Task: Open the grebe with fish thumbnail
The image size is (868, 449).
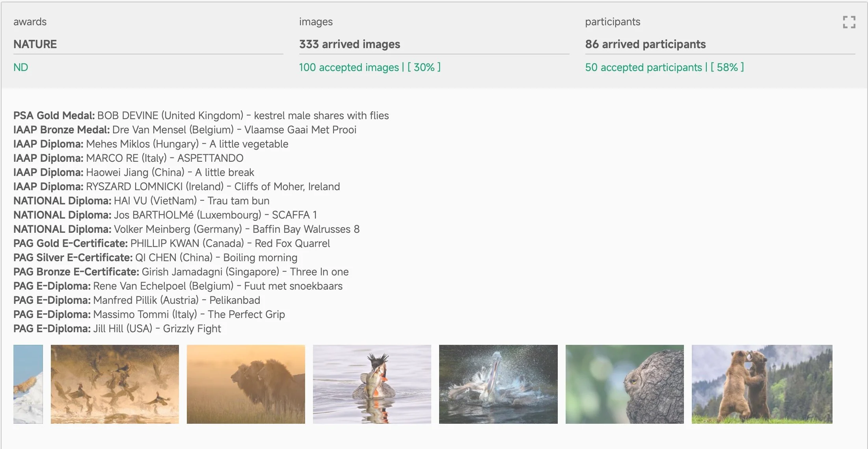Action: click(372, 384)
